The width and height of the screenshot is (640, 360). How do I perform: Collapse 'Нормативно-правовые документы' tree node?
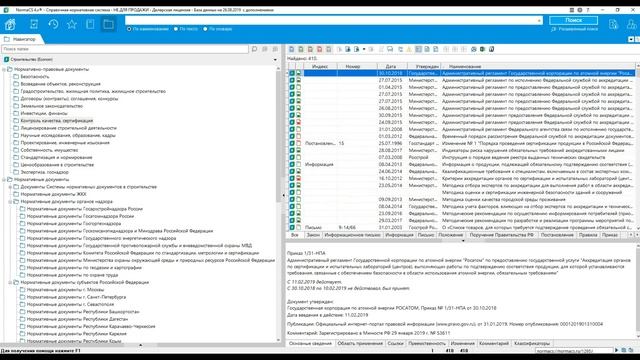(x=4, y=69)
